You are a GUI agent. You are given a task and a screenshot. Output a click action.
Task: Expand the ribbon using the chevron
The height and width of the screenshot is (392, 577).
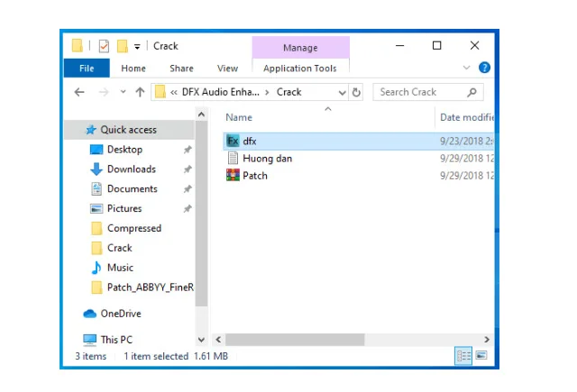click(x=467, y=68)
